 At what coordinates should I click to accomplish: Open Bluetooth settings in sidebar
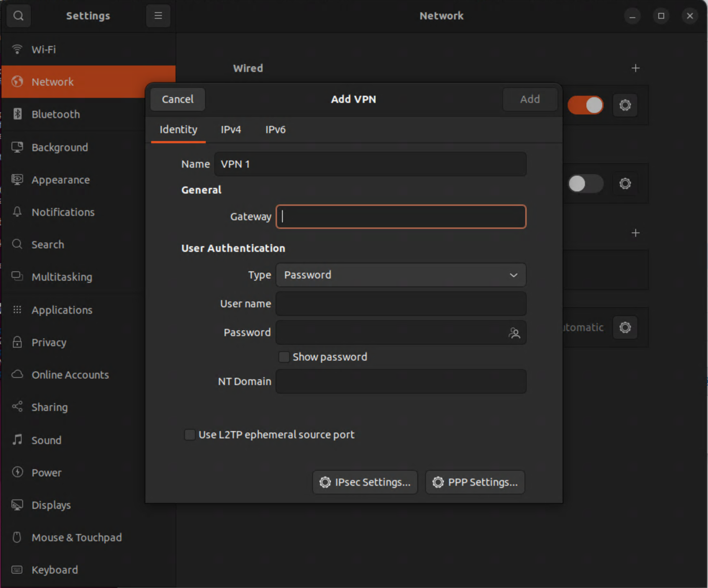tap(56, 114)
